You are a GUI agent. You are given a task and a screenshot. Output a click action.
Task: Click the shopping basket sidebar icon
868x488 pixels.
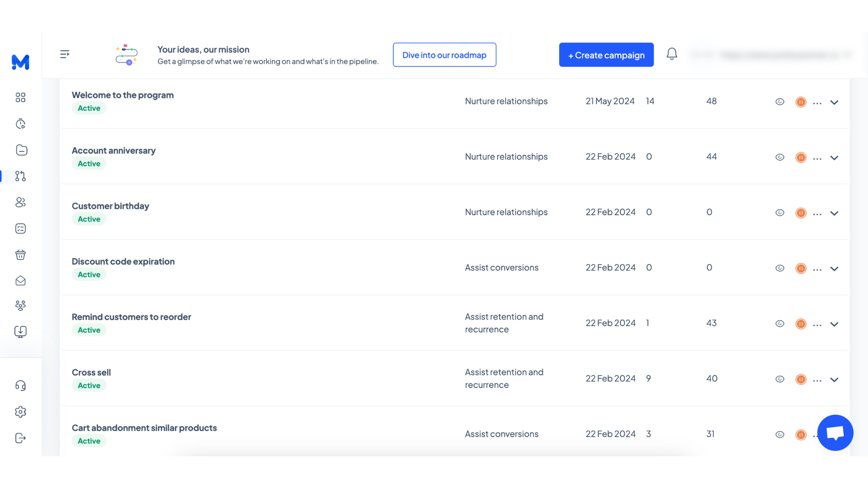pyautogui.click(x=21, y=254)
